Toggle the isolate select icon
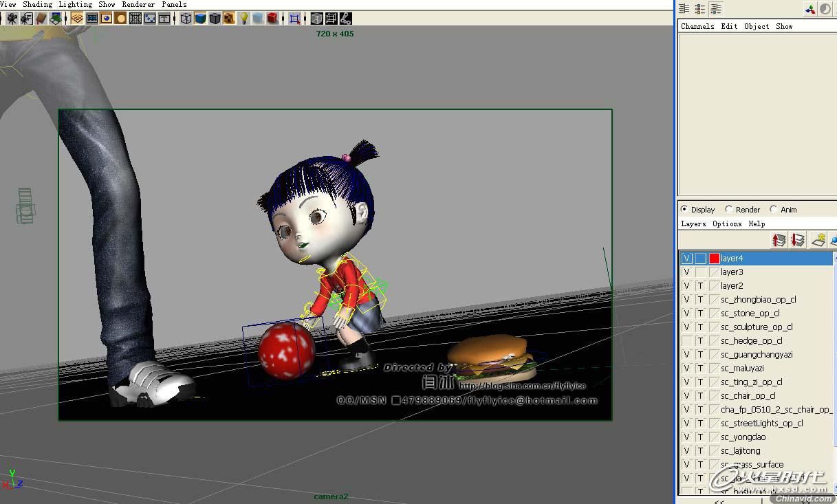 click(x=294, y=19)
